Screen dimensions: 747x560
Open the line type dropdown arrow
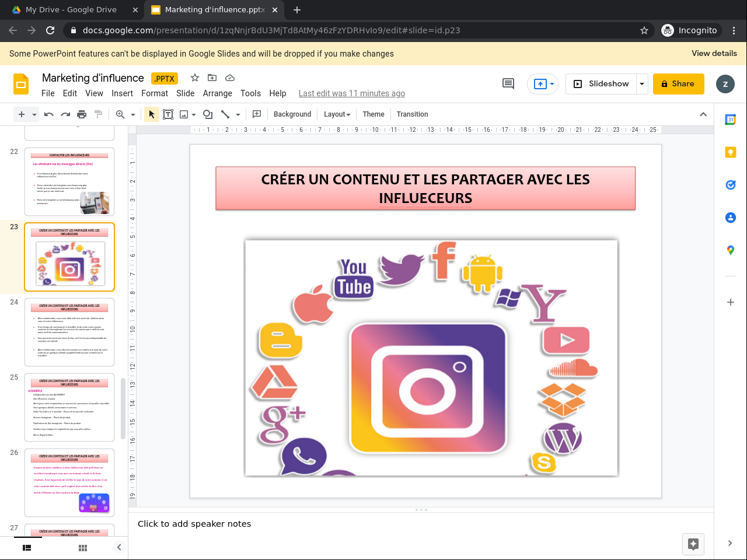(238, 115)
